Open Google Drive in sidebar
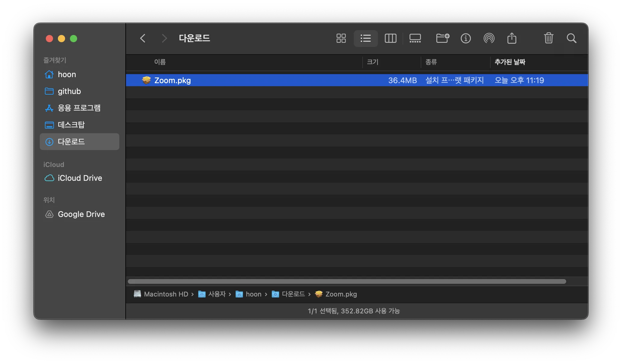 coord(80,214)
